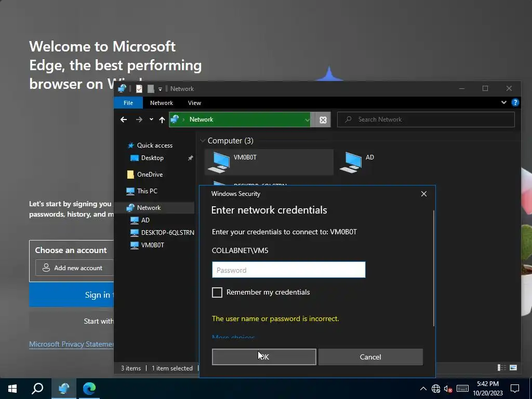The image size is (532, 399).
Task: Click Microsoft Edge taskbar icon
Action: click(x=89, y=389)
